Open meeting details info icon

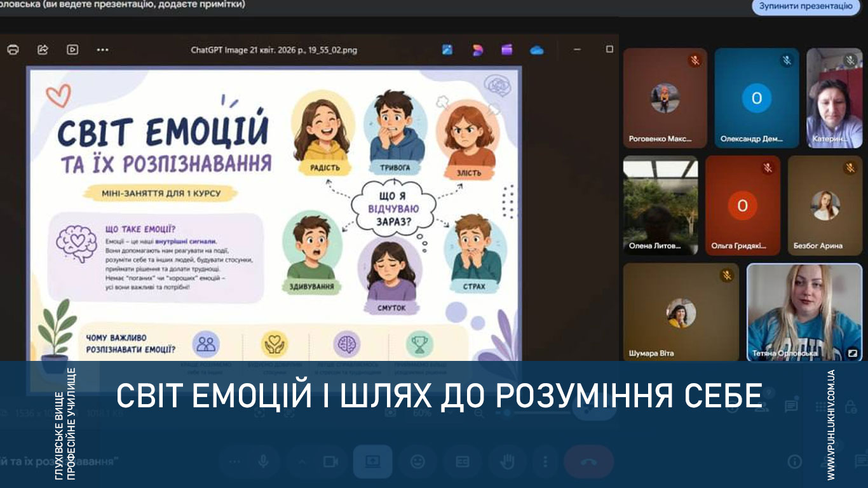[795, 461]
